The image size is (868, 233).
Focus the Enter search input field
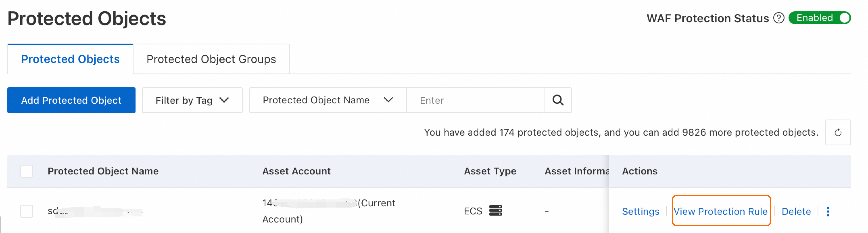coord(475,100)
